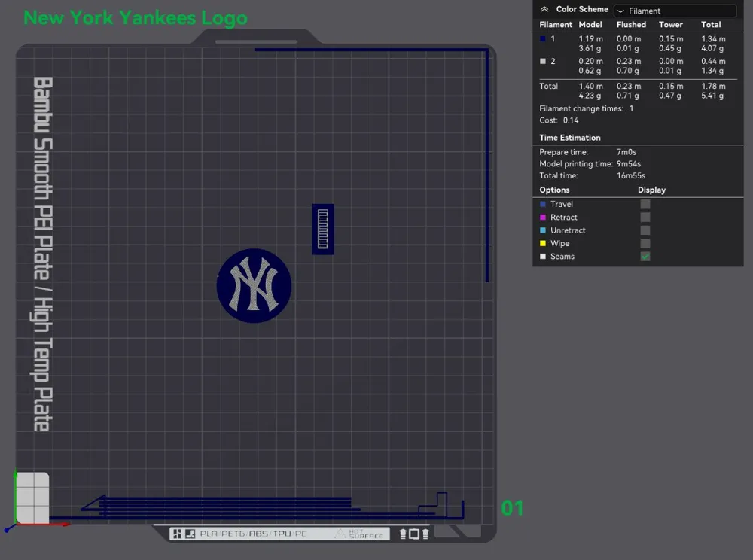753x560 pixels.
Task: Click the Seams option label
Action: pyautogui.click(x=562, y=256)
